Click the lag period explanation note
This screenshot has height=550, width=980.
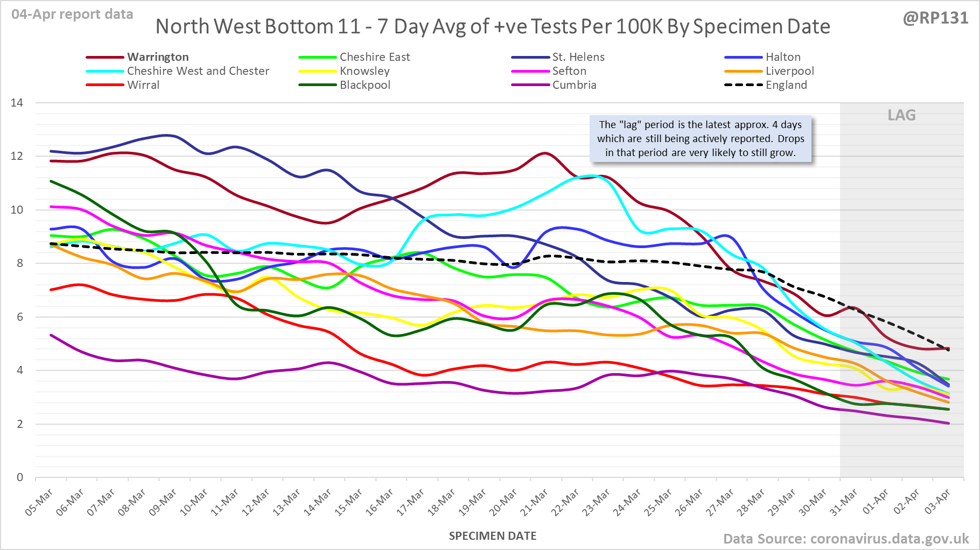tap(701, 139)
